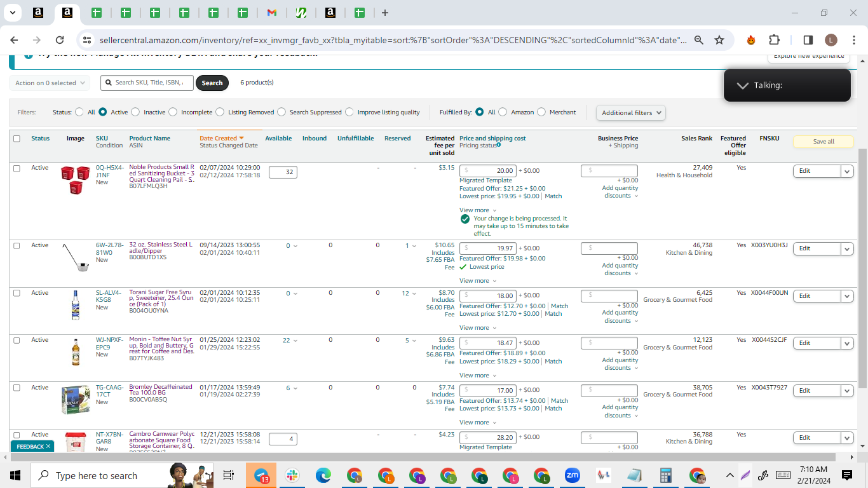Sort by the Product Name column header

(x=150, y=138)
